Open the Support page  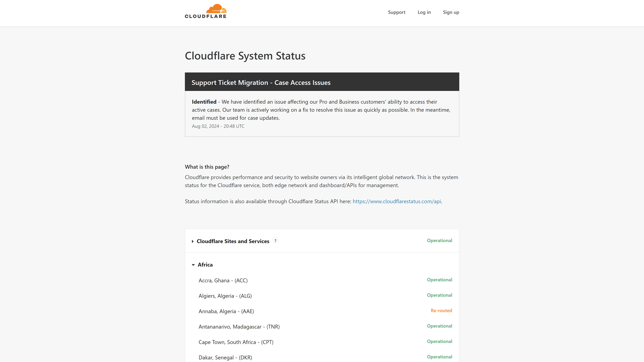(x=396, y=12)
